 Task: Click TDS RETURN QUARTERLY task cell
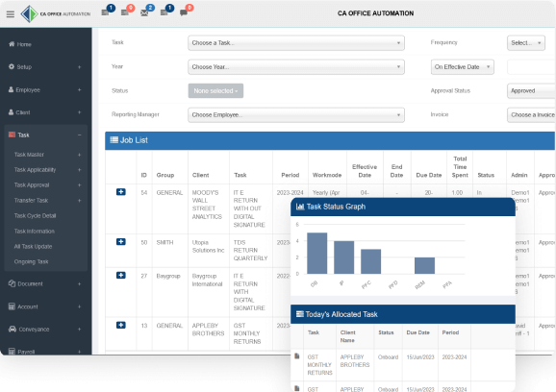pyautogui.click(x=250, y=251)
